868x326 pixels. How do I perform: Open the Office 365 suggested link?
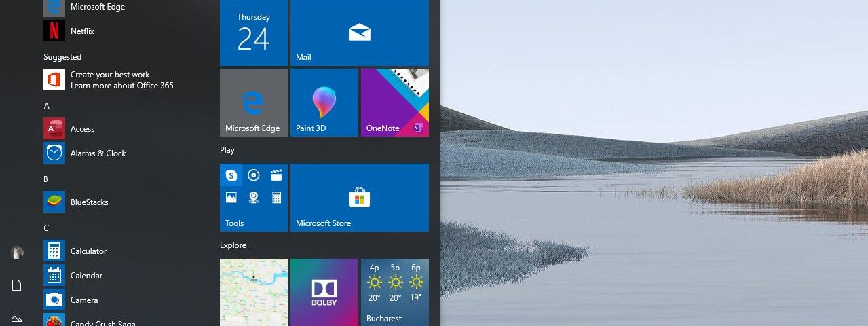[x=119, y=80]
